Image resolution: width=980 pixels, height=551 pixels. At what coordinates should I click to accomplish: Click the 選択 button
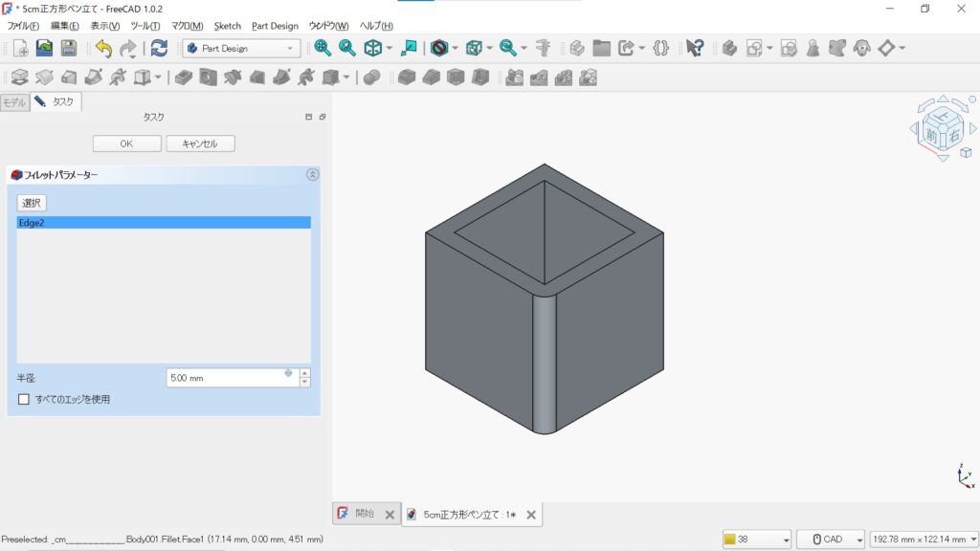pyautogui.click(x=32, y=203)
